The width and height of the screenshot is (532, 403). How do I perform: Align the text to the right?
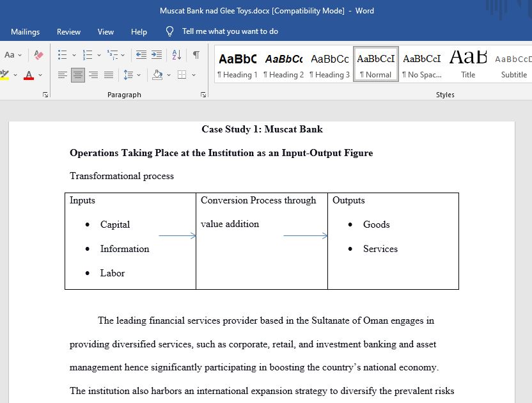pos(93,75)
